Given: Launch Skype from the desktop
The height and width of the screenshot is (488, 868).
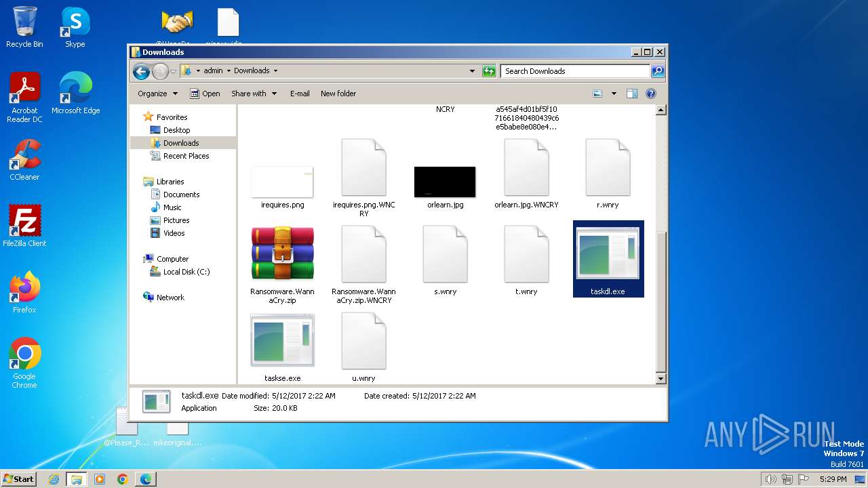Looking at the screenshot, I should tap(75, 27).
